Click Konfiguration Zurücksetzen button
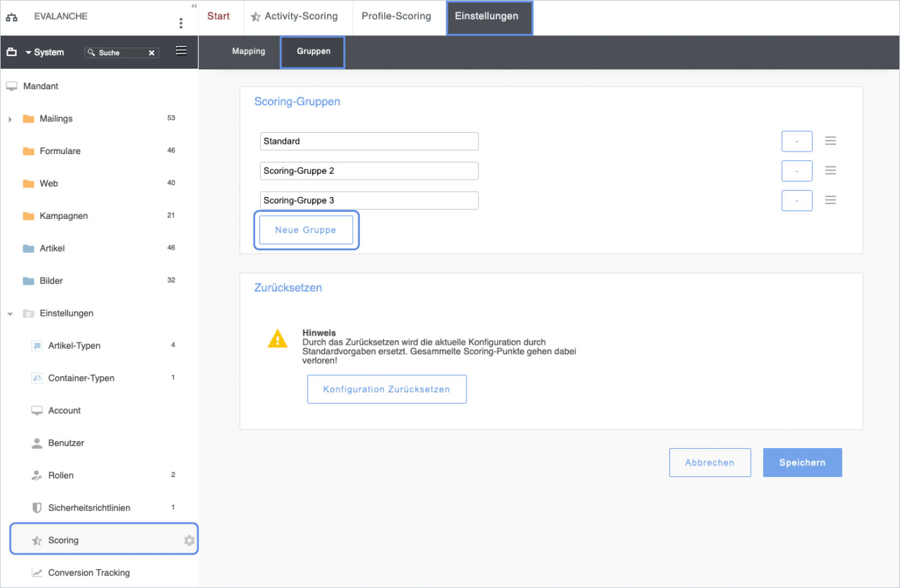 tap(386, 390)
